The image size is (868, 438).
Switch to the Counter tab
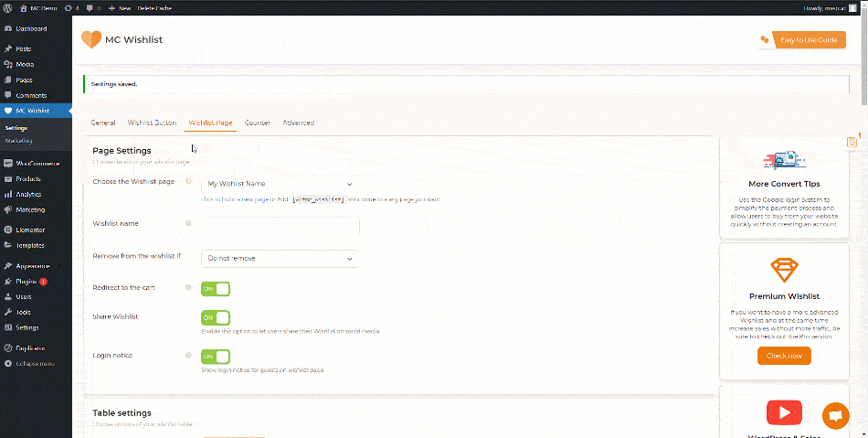258,123
